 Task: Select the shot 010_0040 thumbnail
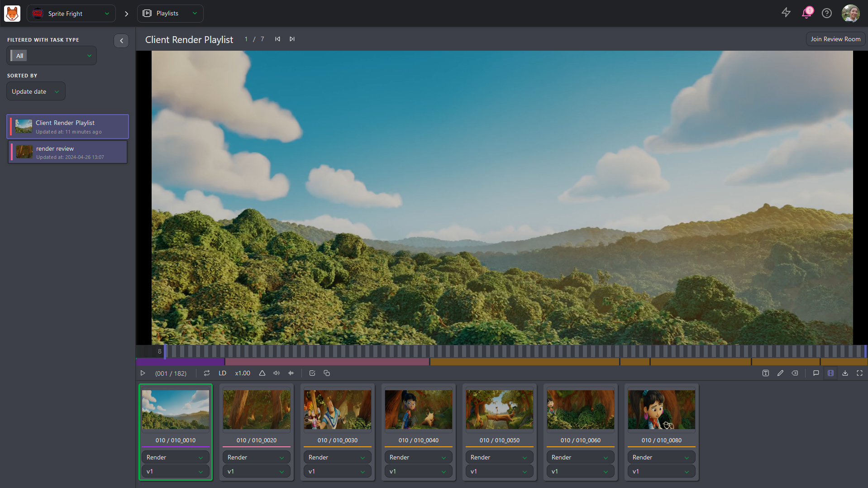coord(419,410)
